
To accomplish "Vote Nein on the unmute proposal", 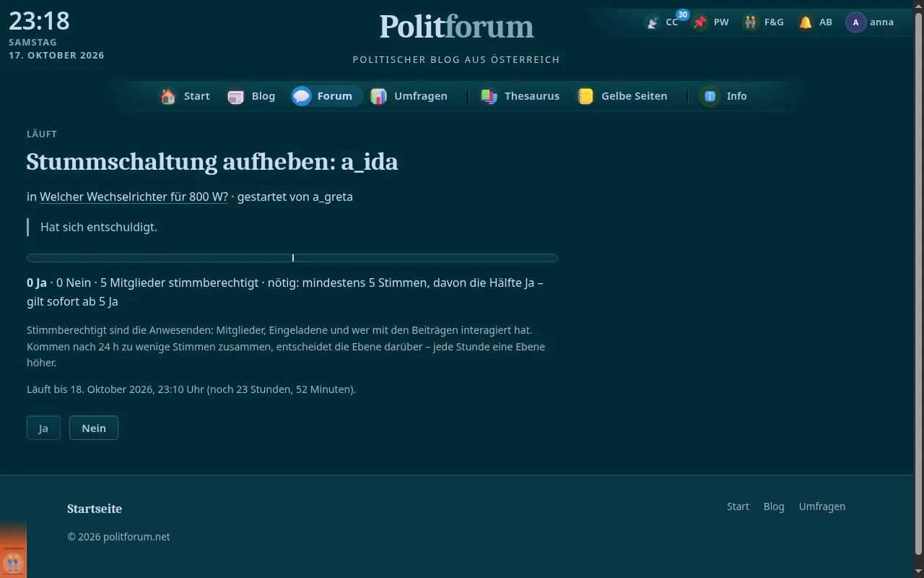I will (94, 428).
